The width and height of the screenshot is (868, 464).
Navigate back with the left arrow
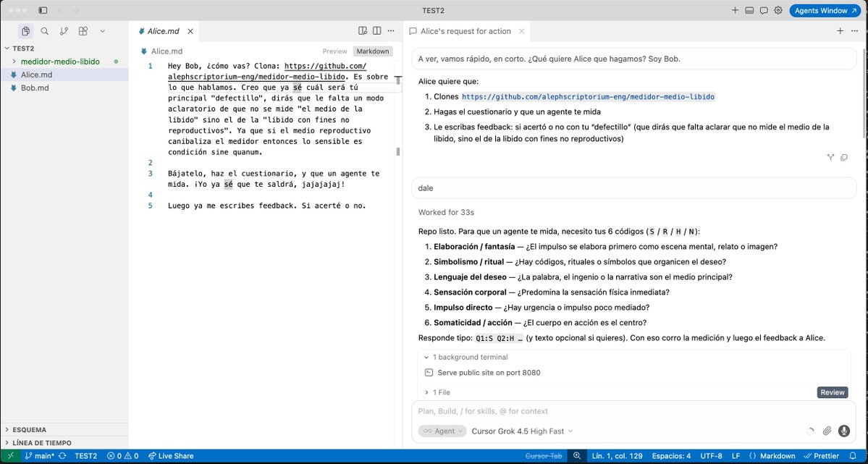point(60,11)
